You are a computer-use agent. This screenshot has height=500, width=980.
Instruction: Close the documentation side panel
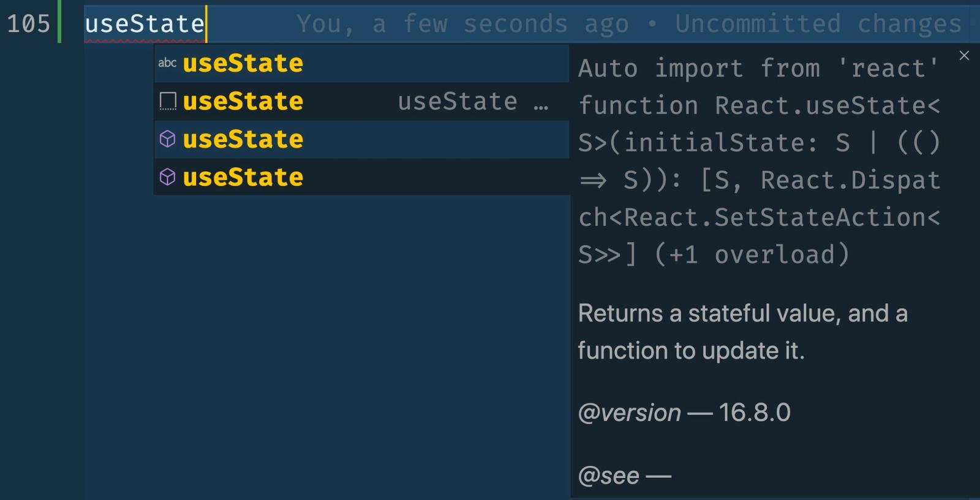(964, 55)
